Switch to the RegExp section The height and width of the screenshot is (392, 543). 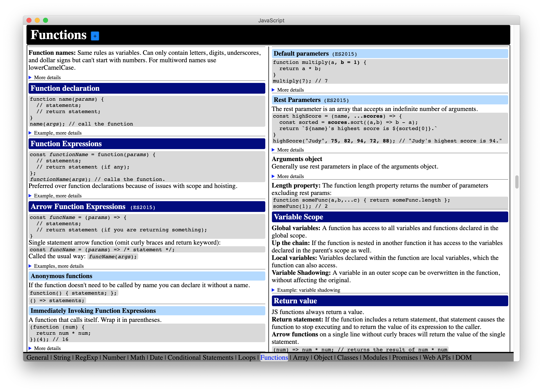[86, 357]
